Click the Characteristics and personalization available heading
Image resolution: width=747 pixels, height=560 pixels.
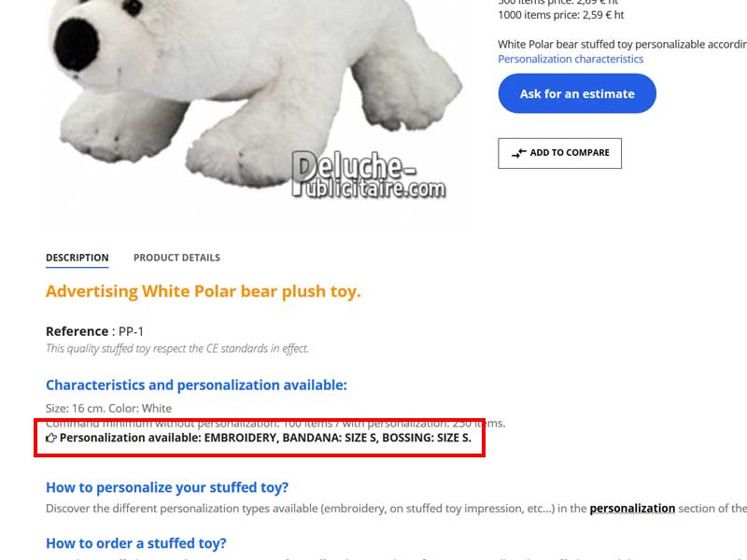196,385
